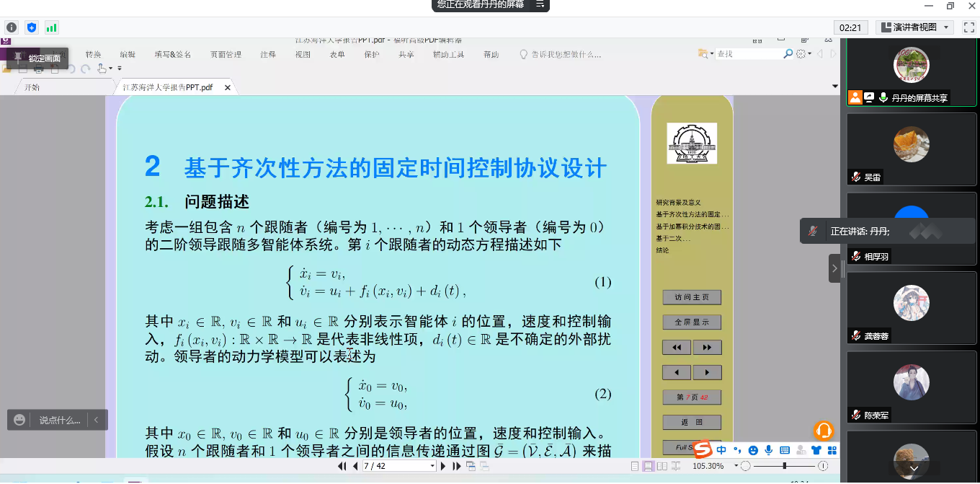Screen dimensions: 980x484
Task: Switch to the 开始 tab
Action: (32, 87)
